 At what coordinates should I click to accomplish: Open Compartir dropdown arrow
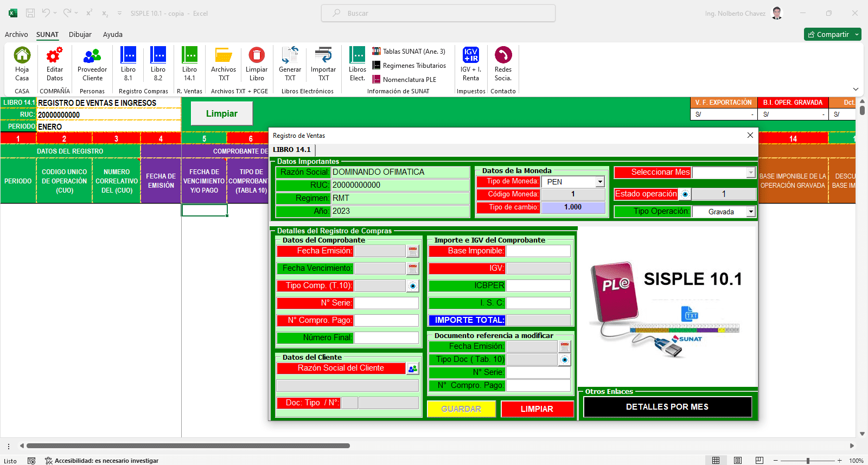[x=857, y=34]
